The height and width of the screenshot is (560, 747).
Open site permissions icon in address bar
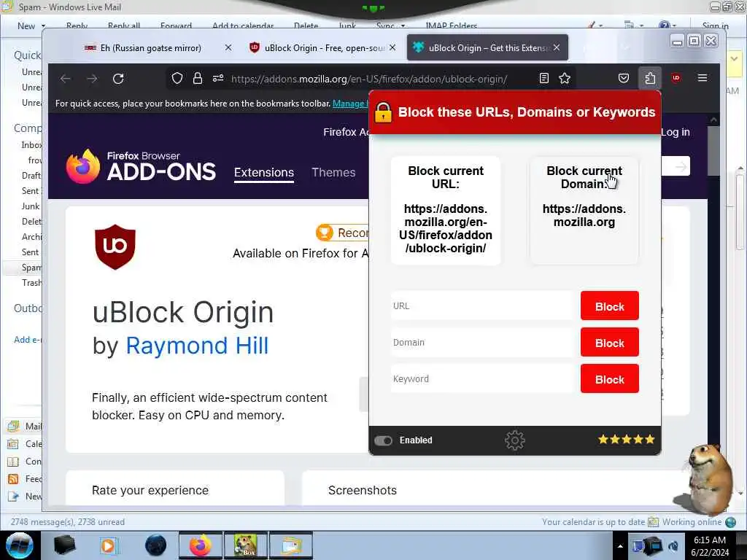pyautogui.click(x=218, y=79)
